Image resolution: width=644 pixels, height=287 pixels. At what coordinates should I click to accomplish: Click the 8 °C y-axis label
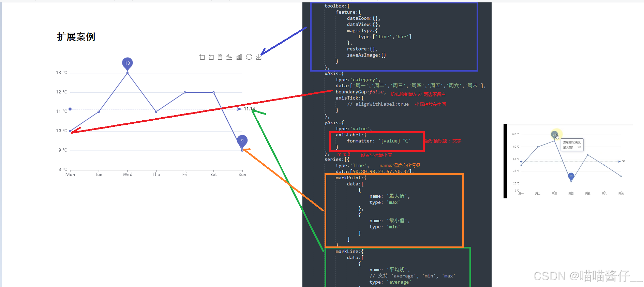coord(63,169)
